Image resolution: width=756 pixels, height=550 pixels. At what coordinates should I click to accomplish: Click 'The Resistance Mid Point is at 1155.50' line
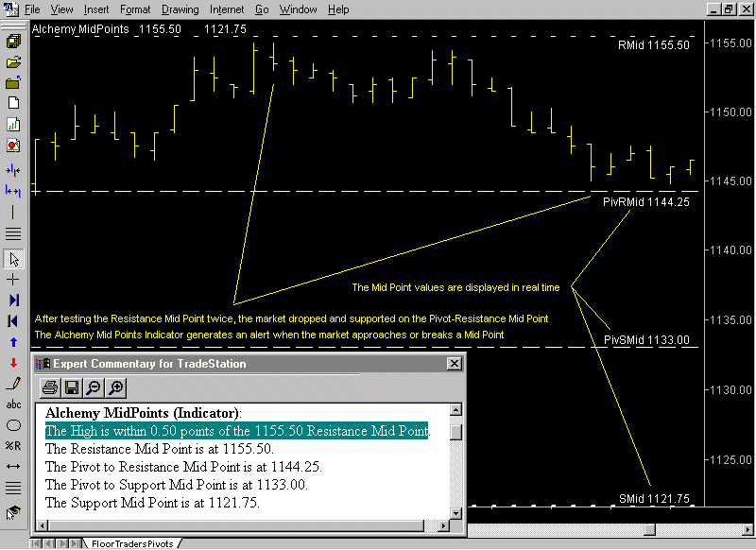pyautogui.click(x=160, y=449)
